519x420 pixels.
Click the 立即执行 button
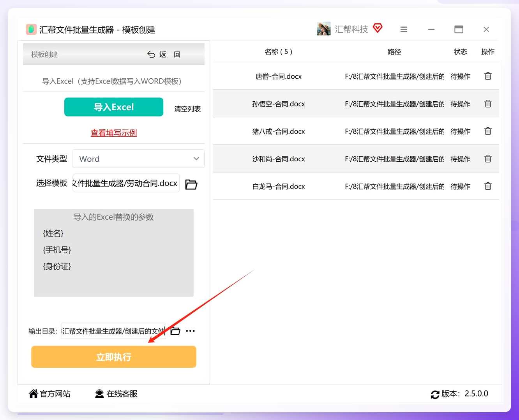tap(114, 357)
